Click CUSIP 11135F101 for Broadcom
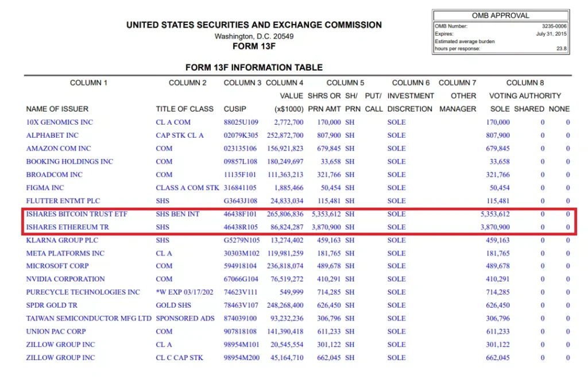 point(241,175)
